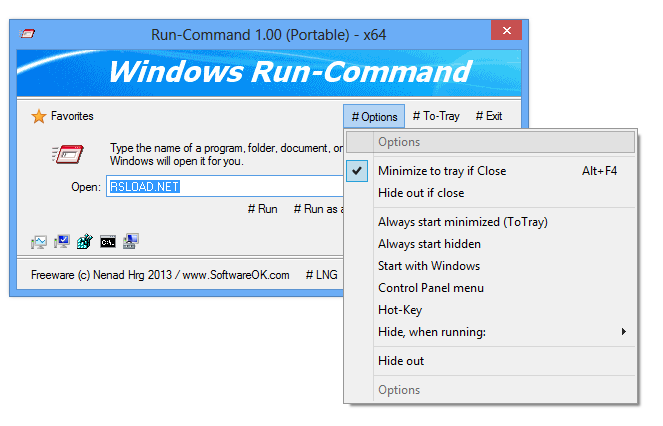
Task: Click the # Run as button
Action: (x=319, y=209)
